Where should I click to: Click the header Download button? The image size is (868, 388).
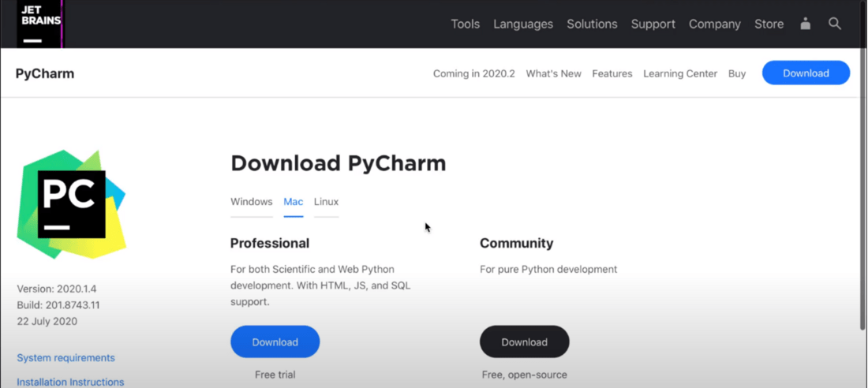pyautogui.click(x=806, y=73)
